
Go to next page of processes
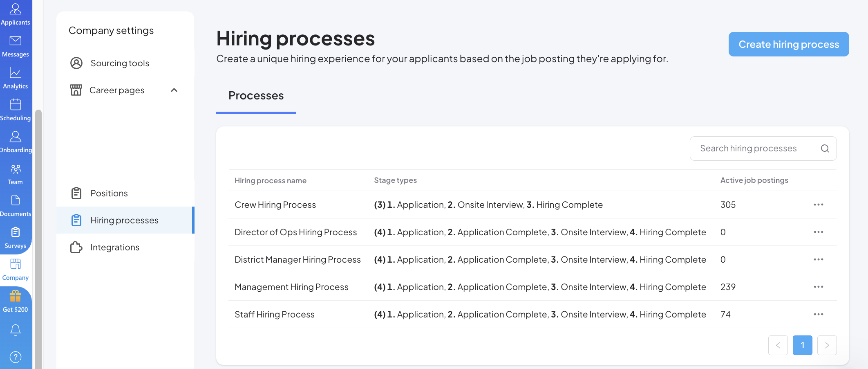[827, 345]
